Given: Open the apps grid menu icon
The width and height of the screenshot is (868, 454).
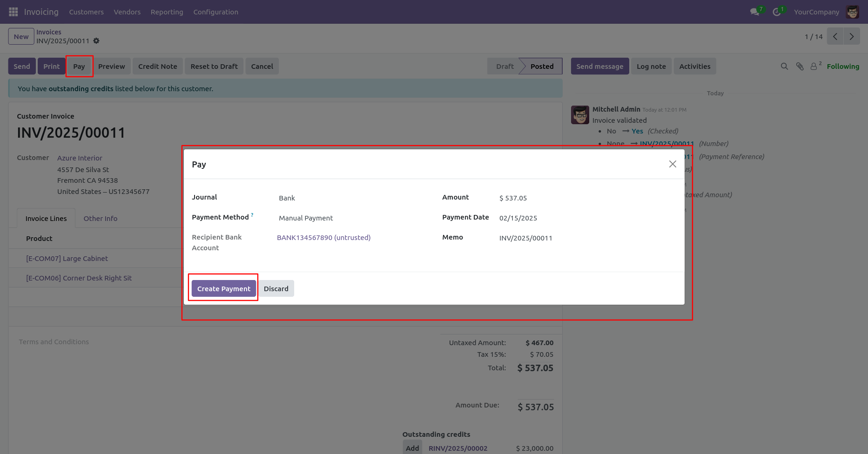Looking at the screenshot, I should (13, 12).
